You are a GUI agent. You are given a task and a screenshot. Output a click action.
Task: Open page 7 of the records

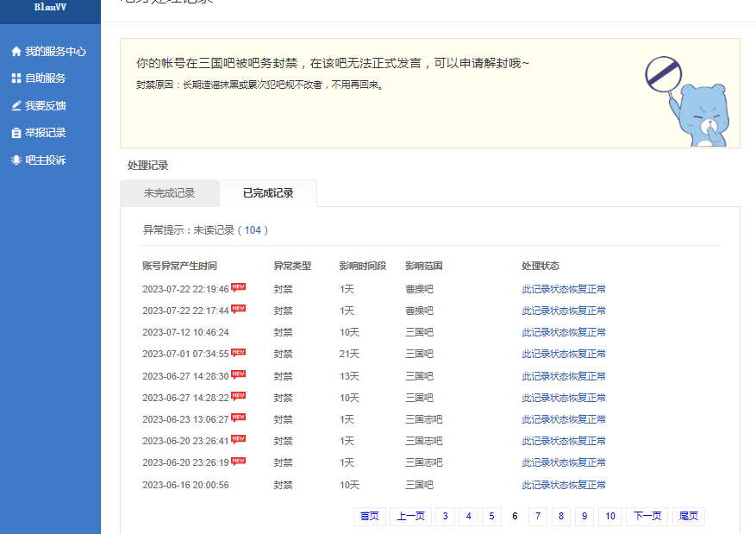[538, 517]
